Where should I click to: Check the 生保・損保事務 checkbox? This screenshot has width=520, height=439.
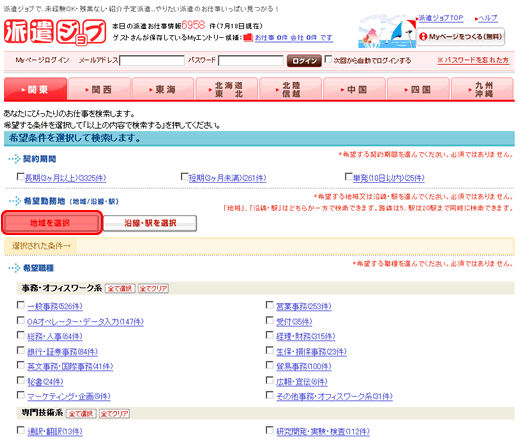(x=270, y=350)
